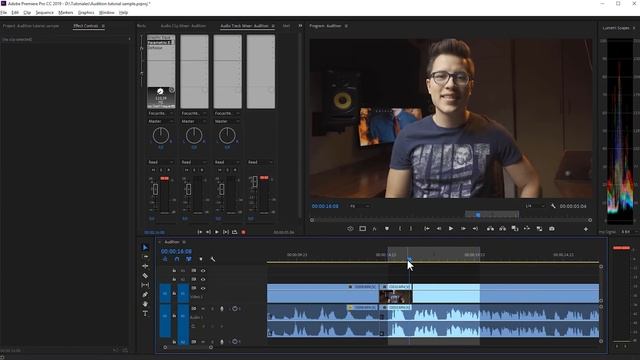This screenshot has height=360, width=640.
Task: Select the Pen tool
Action: pos(145,295)
